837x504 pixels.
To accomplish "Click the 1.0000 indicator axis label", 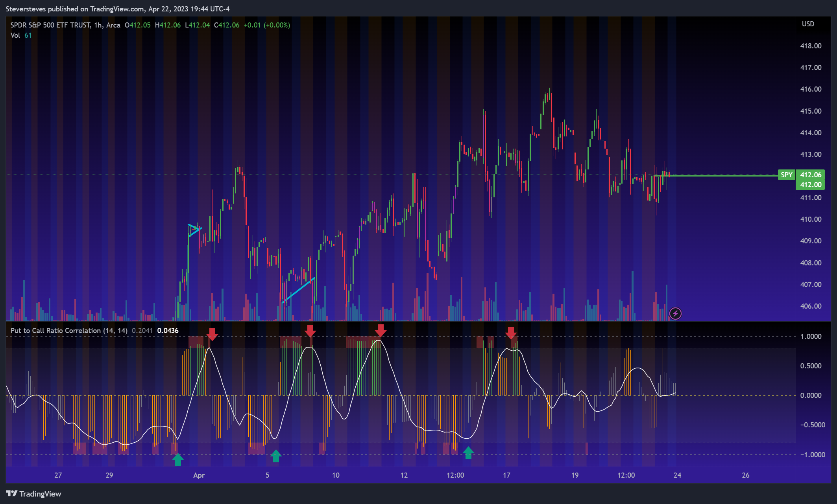I will pyautogui.click(x=811, y=337).
